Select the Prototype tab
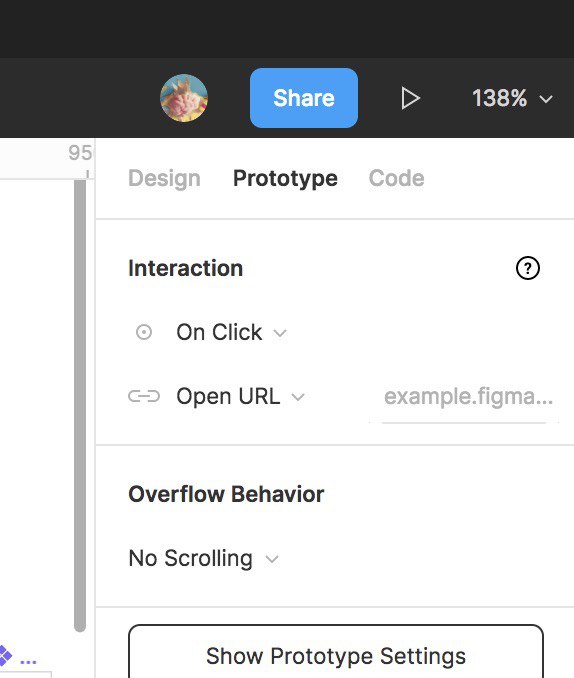 click(285, 178)
